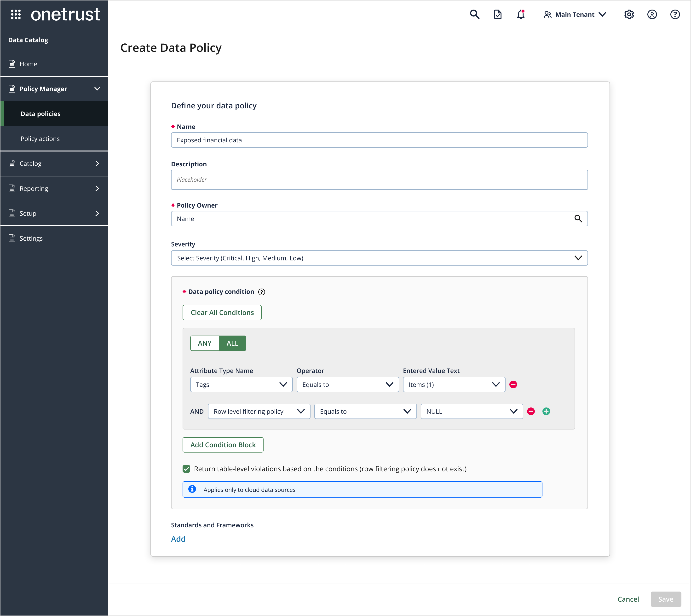This screenshot has width=691, height=616.
Task: Switch condition matching to ANY
Action: 204,343
